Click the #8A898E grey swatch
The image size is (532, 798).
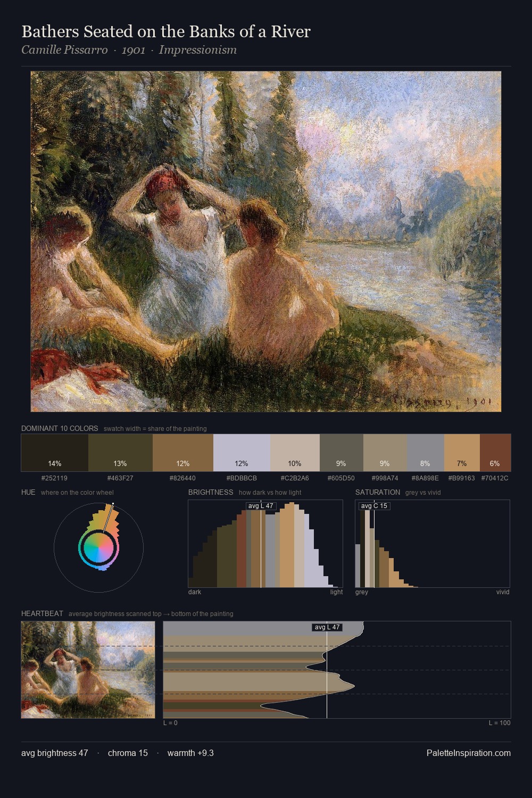(425, 453)
